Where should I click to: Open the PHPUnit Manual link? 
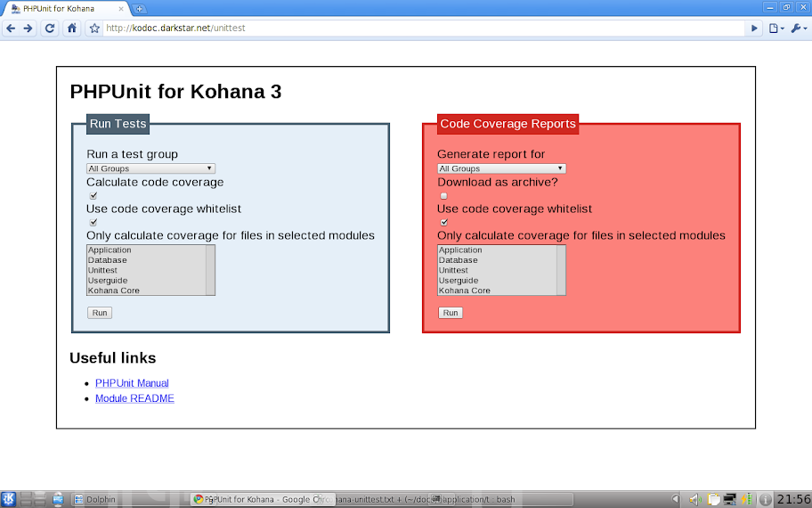132,383
